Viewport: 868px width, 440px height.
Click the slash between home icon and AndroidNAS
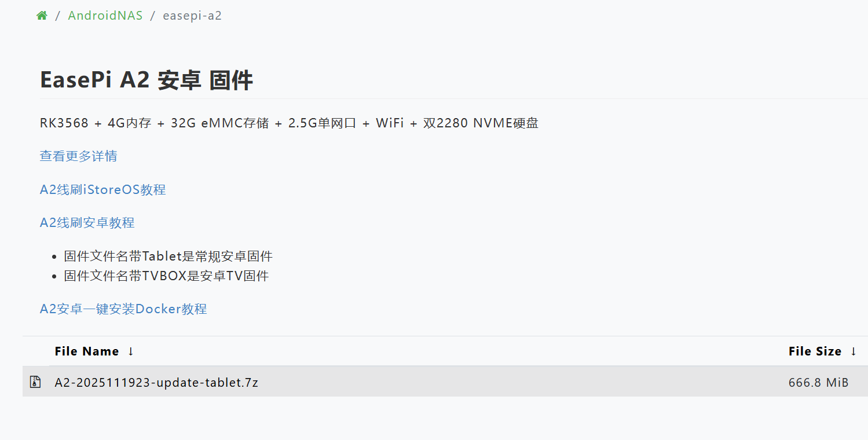58,16
